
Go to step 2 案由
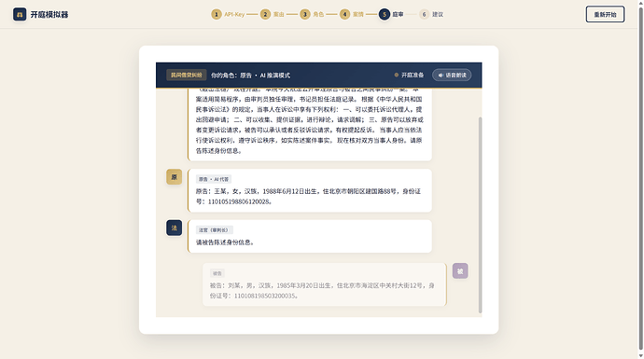[x=273, y=14]
